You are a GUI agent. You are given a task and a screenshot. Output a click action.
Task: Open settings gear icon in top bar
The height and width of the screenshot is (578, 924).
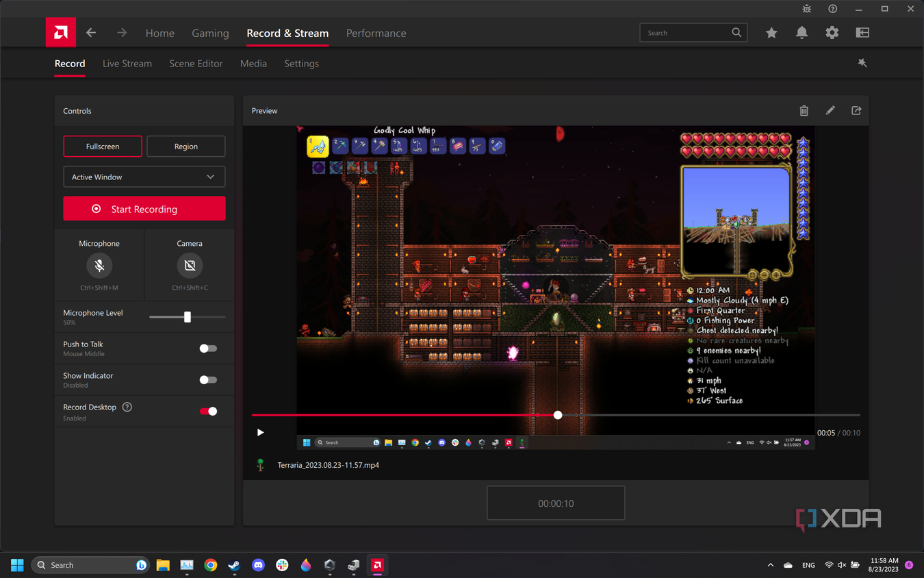point(832,33)
